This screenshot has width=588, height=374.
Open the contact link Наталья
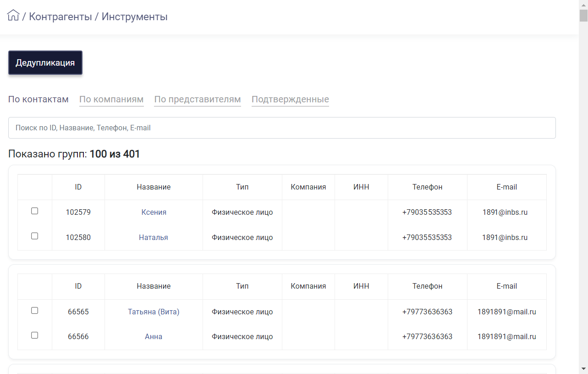[x=154, y=237]
